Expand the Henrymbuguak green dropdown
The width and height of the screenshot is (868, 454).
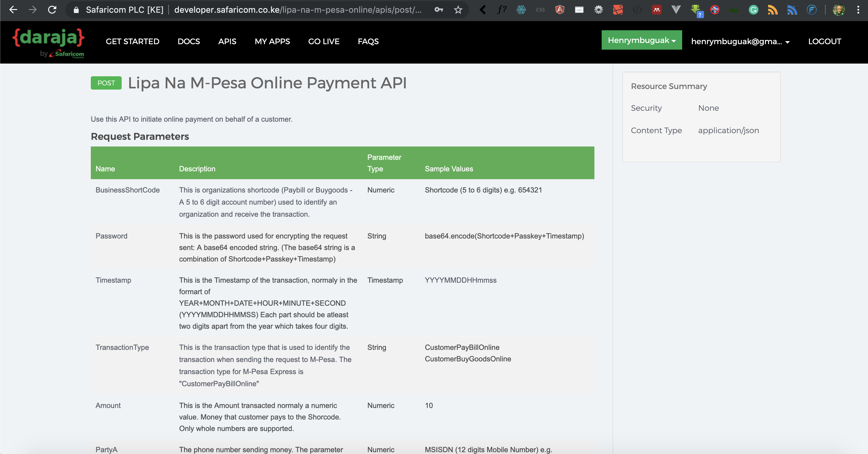pyautogui.click(x=642, y=40)
